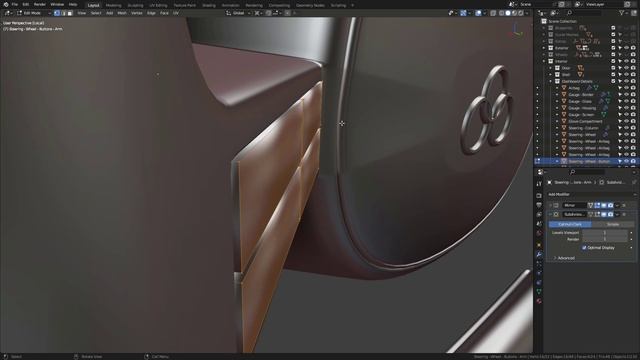Toggle exclude checkbox for Exterior collection
640x360 pixels.
click(x=613, y=48)
